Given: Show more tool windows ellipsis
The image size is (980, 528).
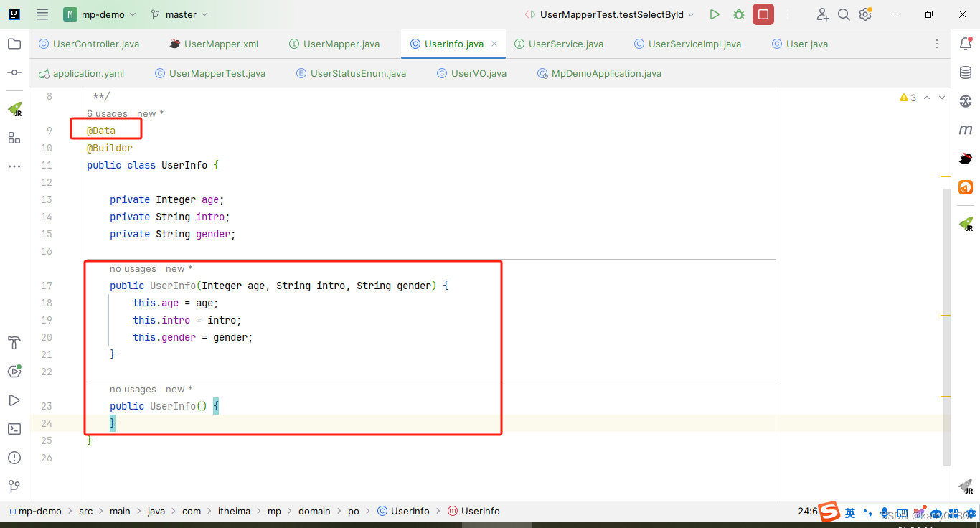Looking at the screenshot, I should pos(14,166).
